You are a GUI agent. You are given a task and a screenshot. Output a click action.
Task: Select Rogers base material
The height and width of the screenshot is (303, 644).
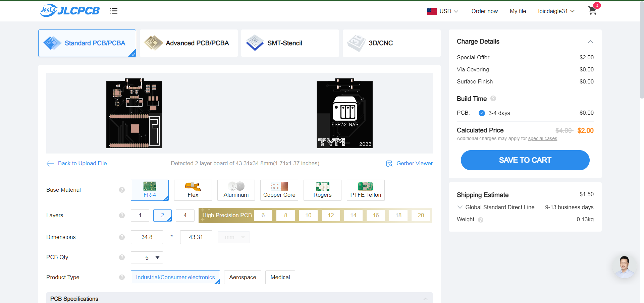[x=322, y=190]
